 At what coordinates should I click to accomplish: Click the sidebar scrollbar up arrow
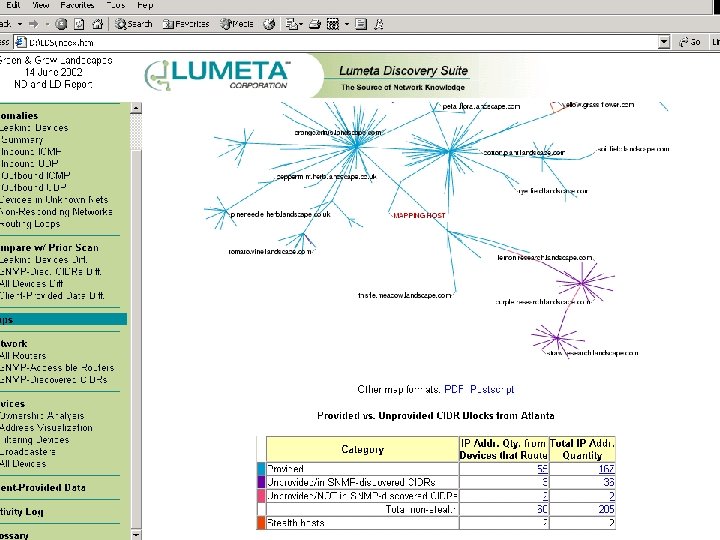[136, 108]
